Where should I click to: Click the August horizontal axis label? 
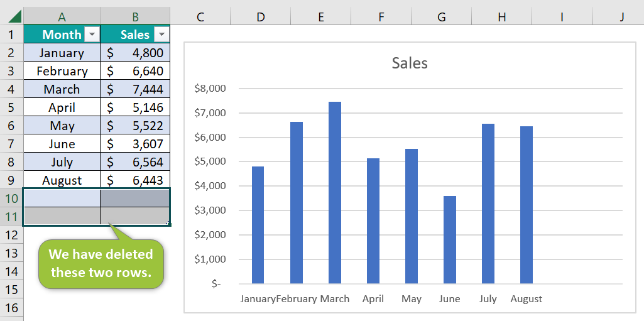point(526,299)
